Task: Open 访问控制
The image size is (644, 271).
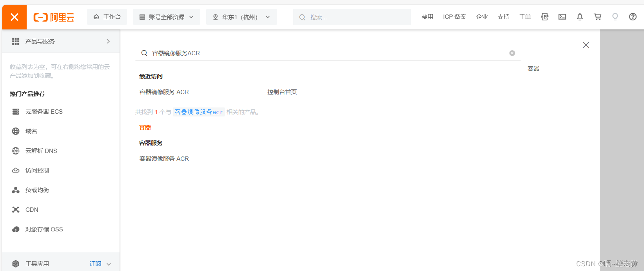Action: pyautogui.click(x=37, y=171)
